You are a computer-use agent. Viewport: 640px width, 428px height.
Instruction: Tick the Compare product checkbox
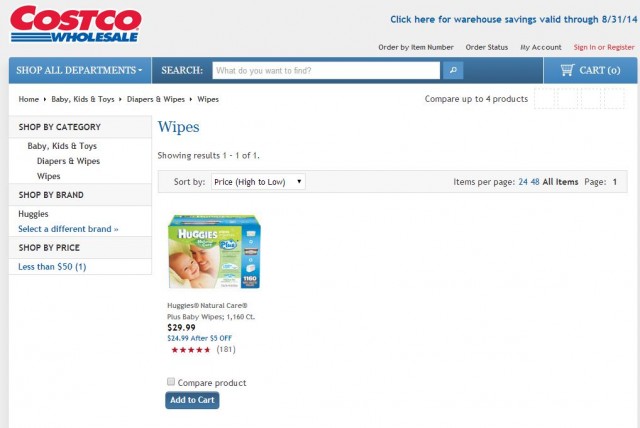click(x=171, y=381)
